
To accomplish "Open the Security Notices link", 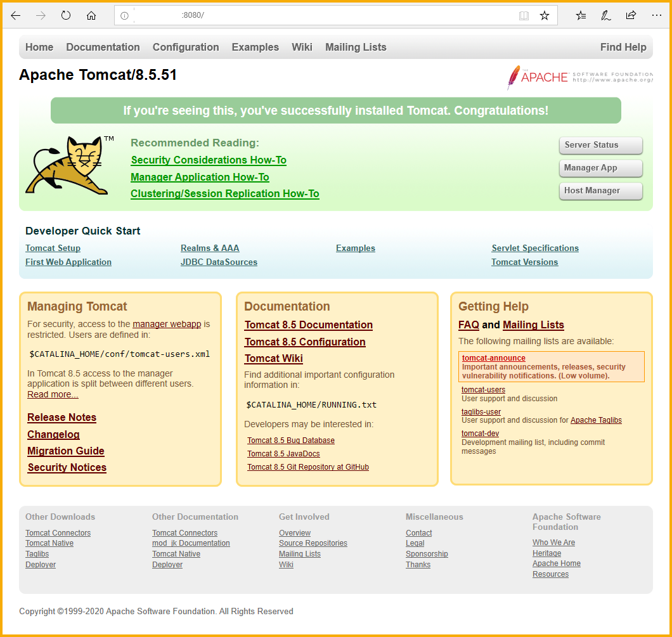I will tap(67, 467).
